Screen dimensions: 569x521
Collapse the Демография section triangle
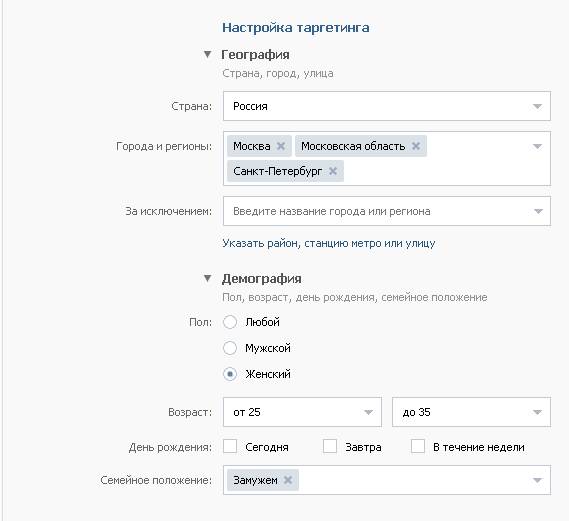click(207, 278)
